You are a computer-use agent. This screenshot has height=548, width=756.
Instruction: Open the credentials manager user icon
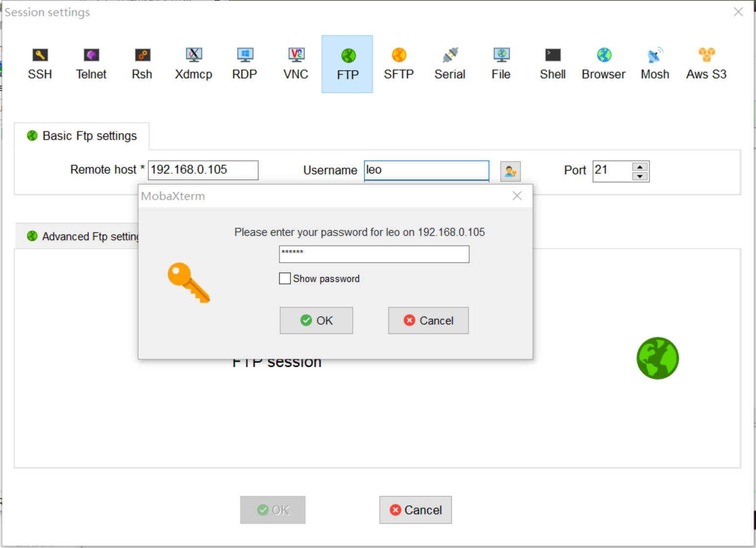510,171
